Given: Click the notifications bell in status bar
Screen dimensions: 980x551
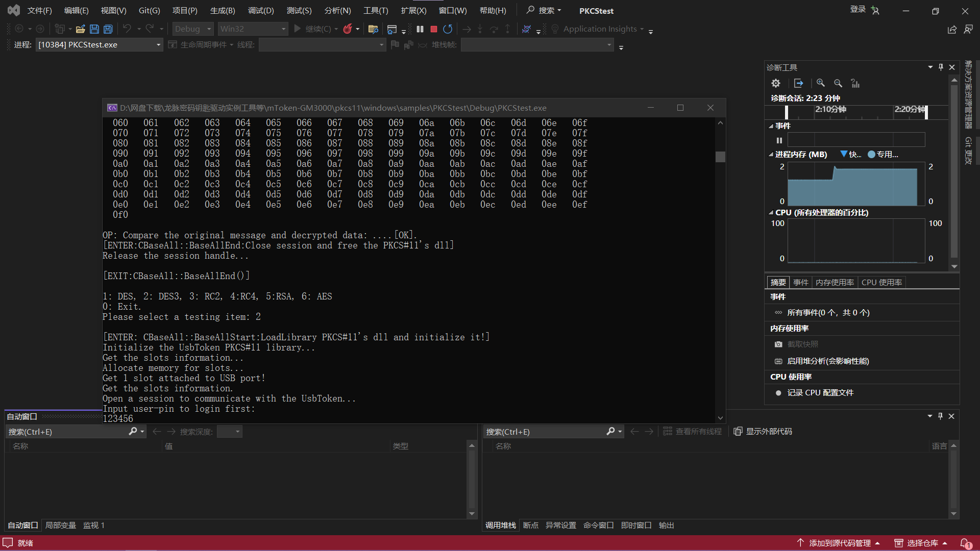Looking at the screenshot, I should [965, 543].
